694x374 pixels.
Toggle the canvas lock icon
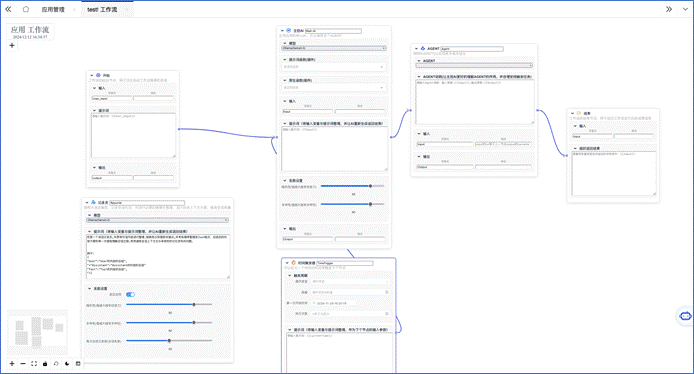pyautogui.click(x=45, y=363)
